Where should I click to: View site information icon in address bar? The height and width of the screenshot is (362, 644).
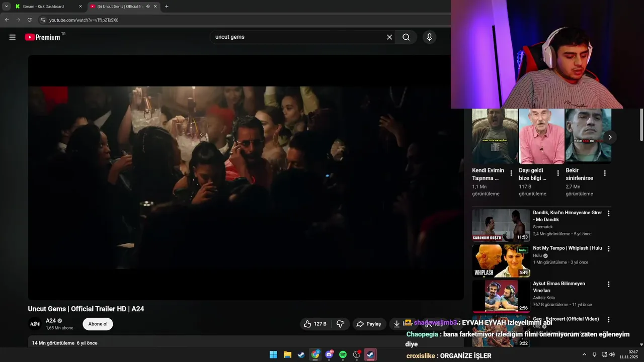(x=43, y=20)
